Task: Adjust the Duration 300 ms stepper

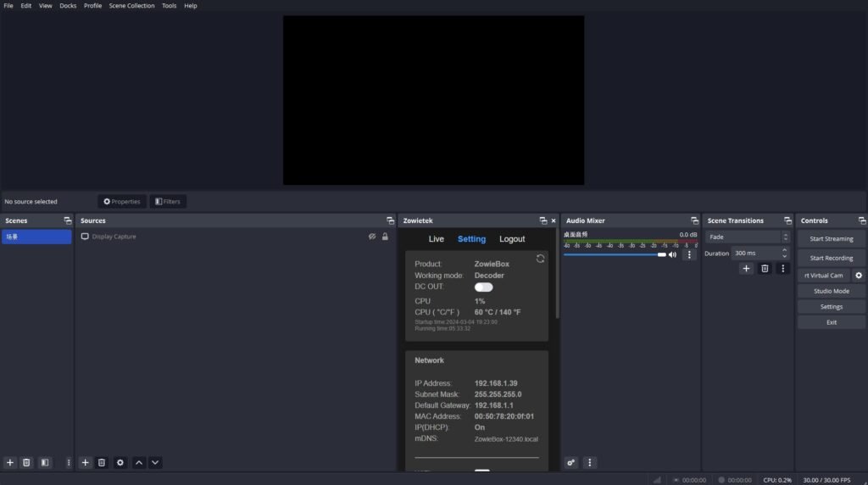Action: coord(785,253)
